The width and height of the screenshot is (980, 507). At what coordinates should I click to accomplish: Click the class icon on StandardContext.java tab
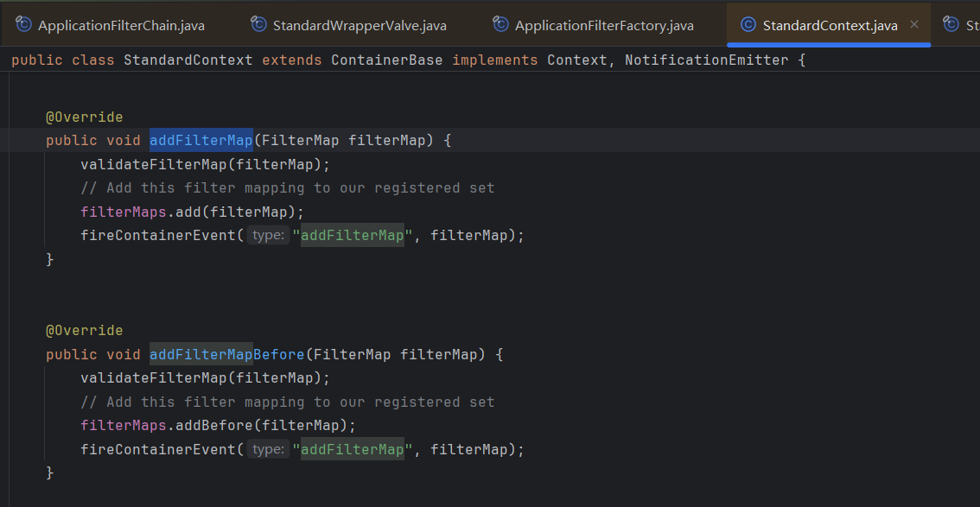coord(748,25)
